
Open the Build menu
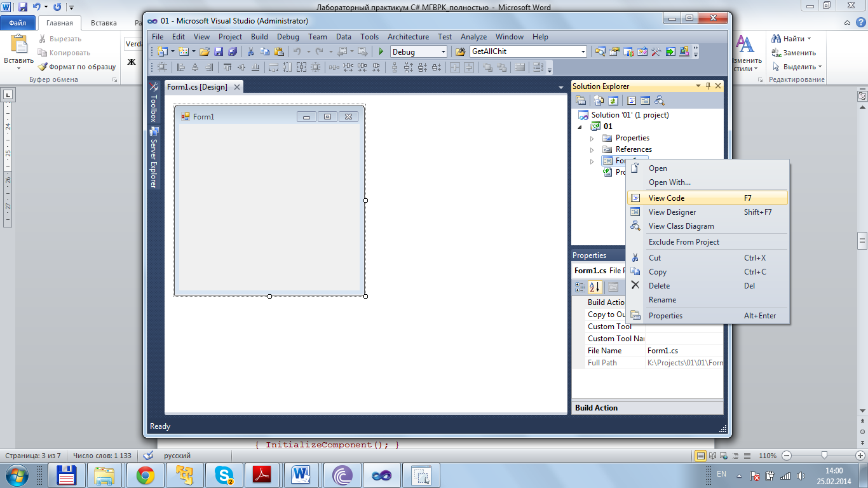coord(259,37)
